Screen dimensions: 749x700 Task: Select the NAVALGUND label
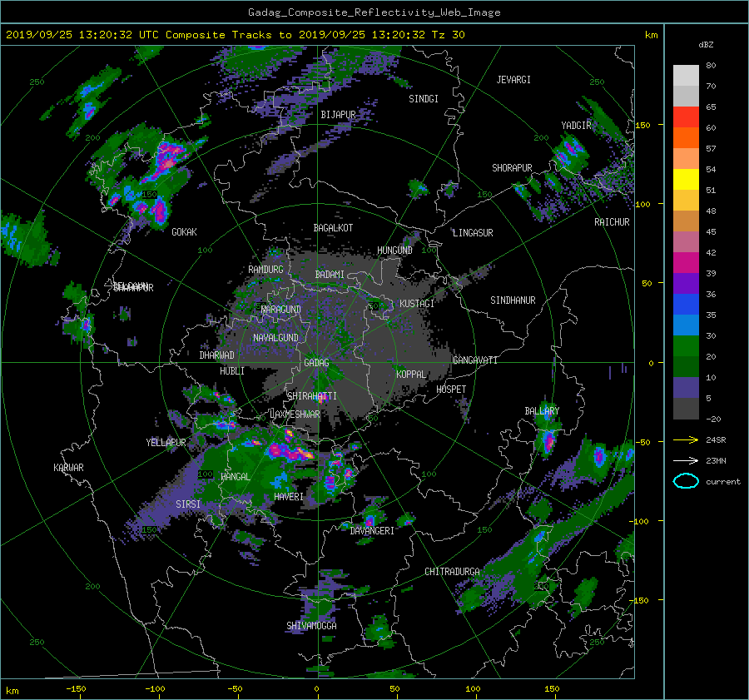tap(275, 337)
